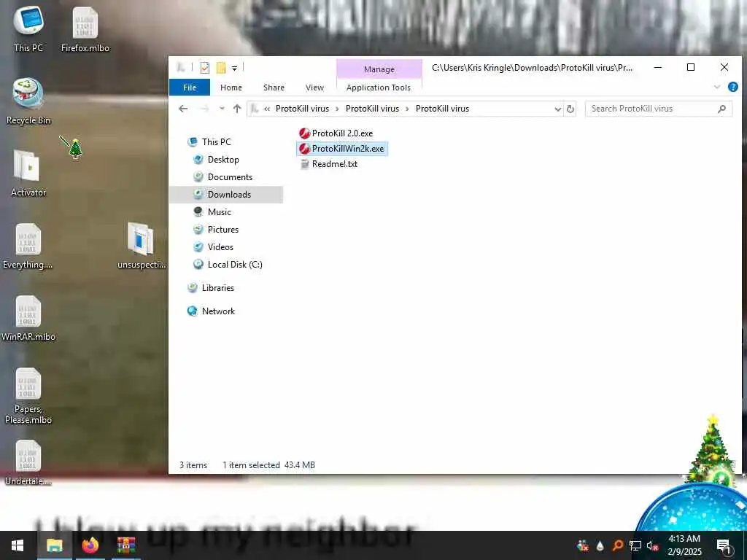
Task: Open Pictures in the navigation pane
Action: click(216, 230)
